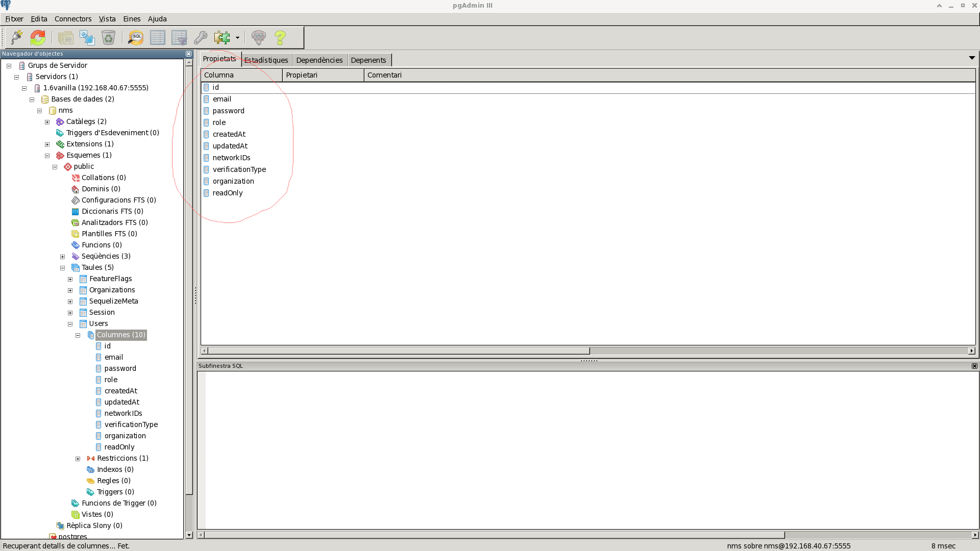Select the verificationType column row

[239, 169]
